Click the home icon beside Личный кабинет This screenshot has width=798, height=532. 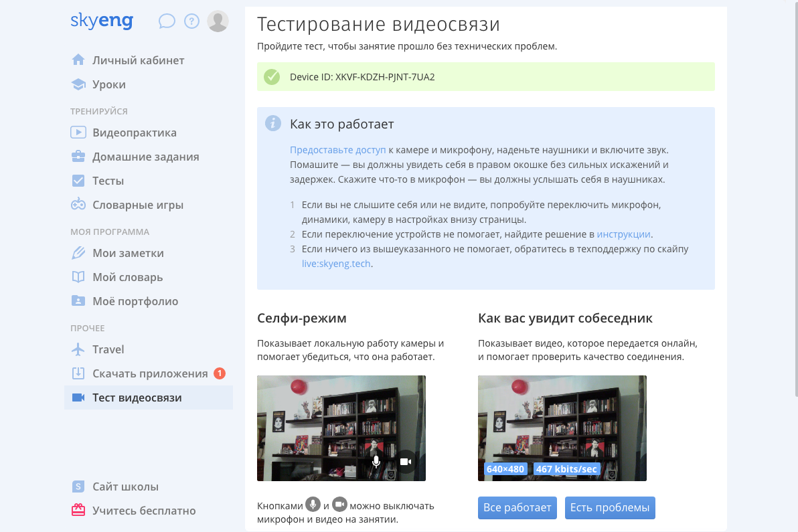77,60
